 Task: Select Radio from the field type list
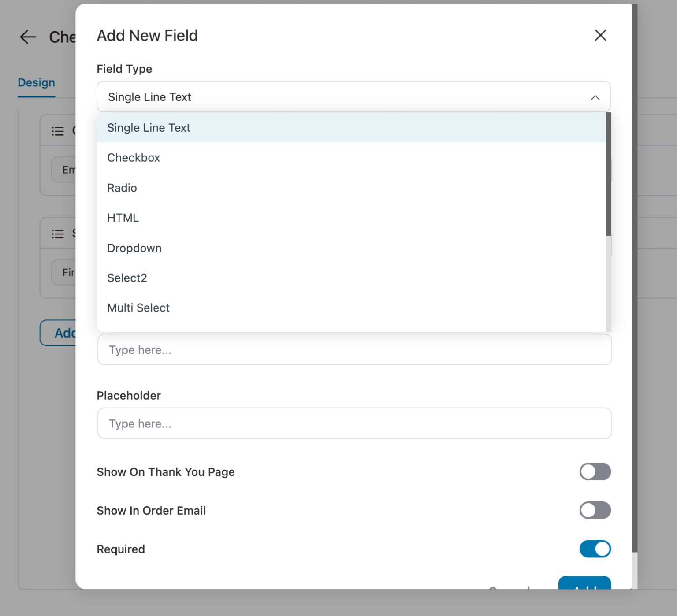click(122, 188)
